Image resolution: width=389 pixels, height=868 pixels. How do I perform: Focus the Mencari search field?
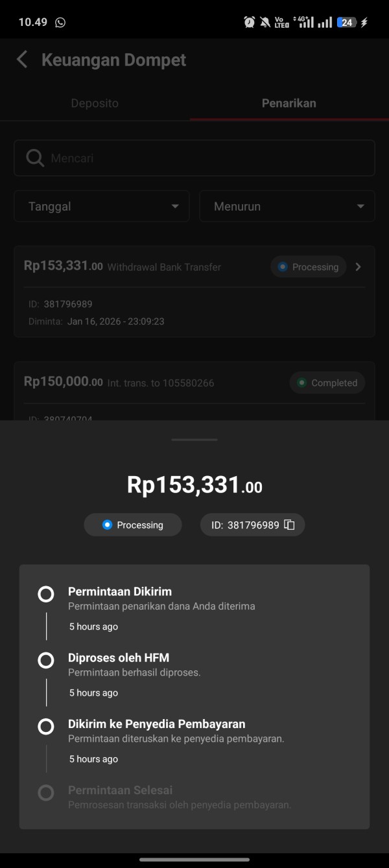tap(207, 158)
